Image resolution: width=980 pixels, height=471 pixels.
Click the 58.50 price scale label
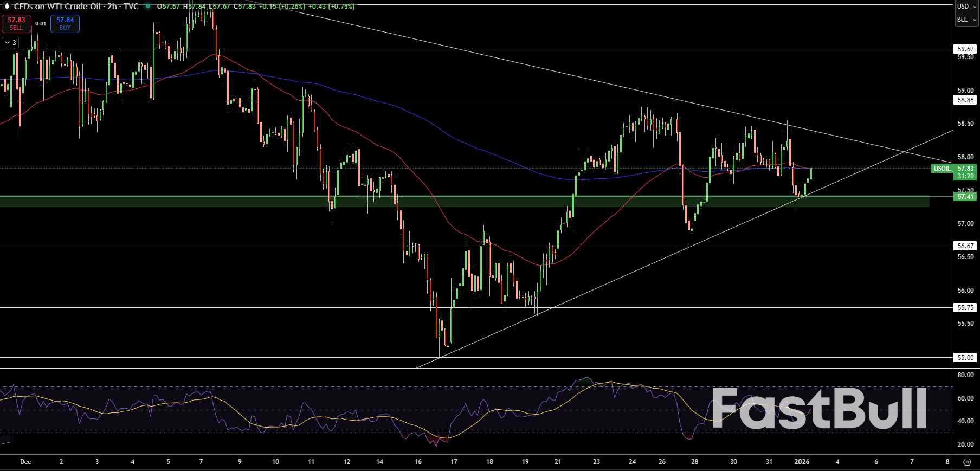[965, 124]
